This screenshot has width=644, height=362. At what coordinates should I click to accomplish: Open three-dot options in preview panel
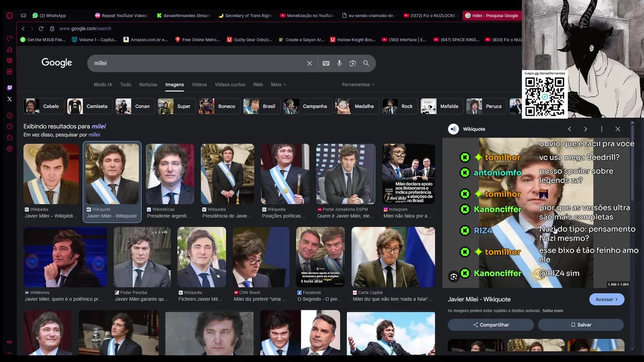click(602, 129)
